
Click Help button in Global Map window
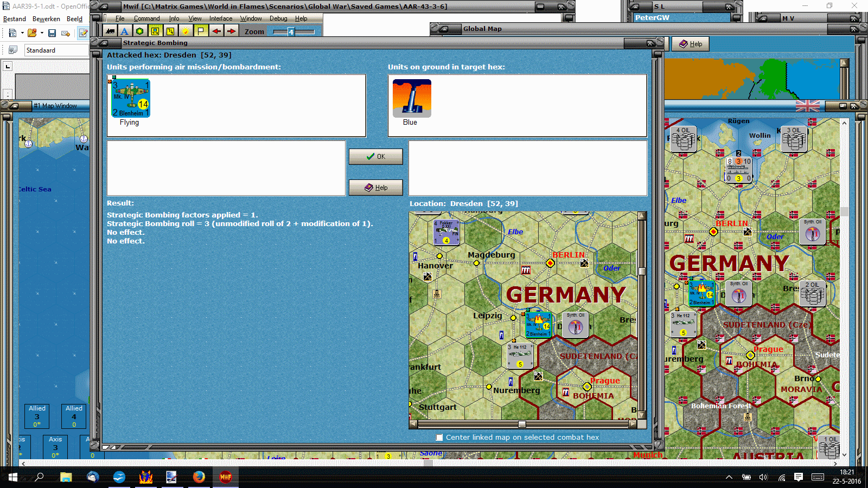click(x=690, y=44)
